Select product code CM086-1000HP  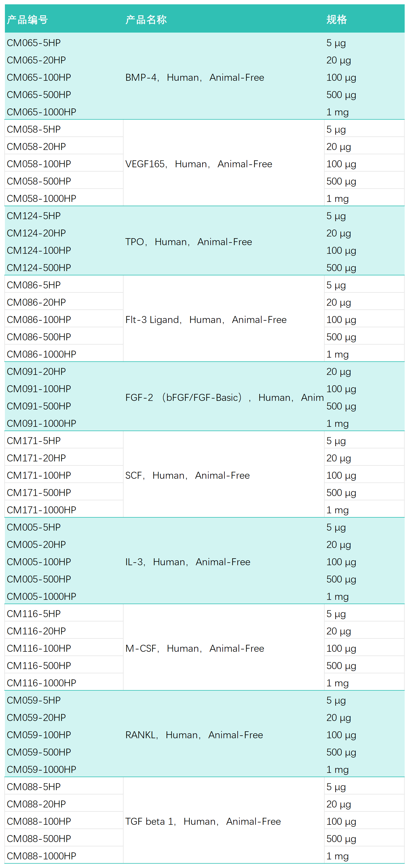41,354
